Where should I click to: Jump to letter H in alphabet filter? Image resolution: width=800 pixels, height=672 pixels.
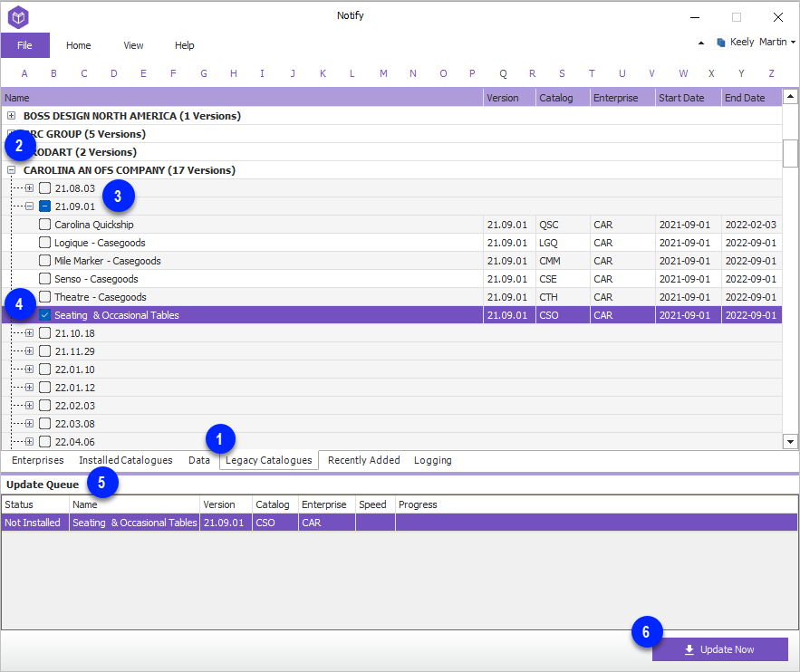click(233, 73)
